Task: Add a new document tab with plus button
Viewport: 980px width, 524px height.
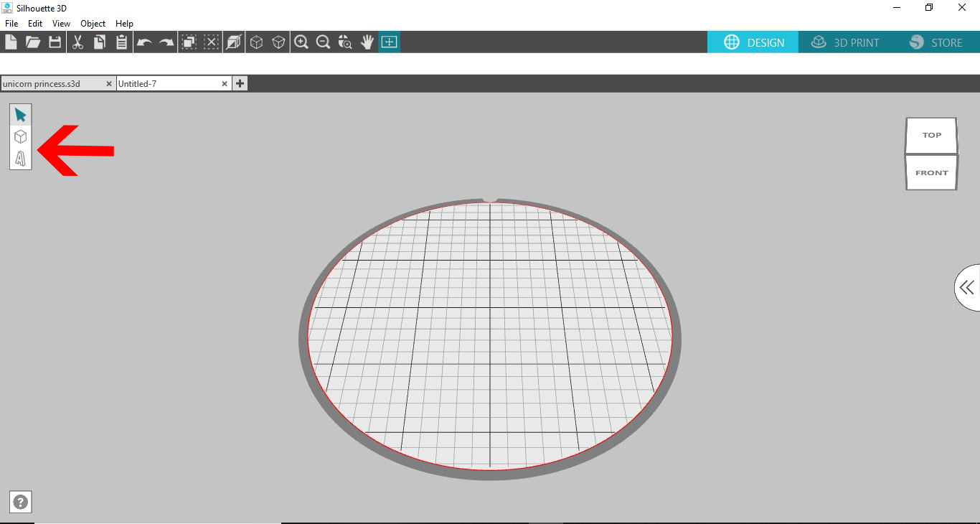Action: tap(240, 83)
